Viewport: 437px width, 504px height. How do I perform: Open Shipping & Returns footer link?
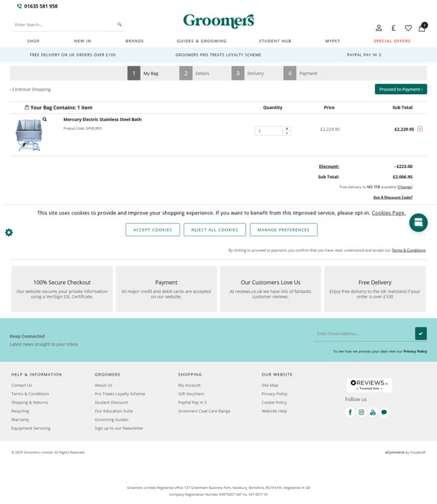[29, 402]
